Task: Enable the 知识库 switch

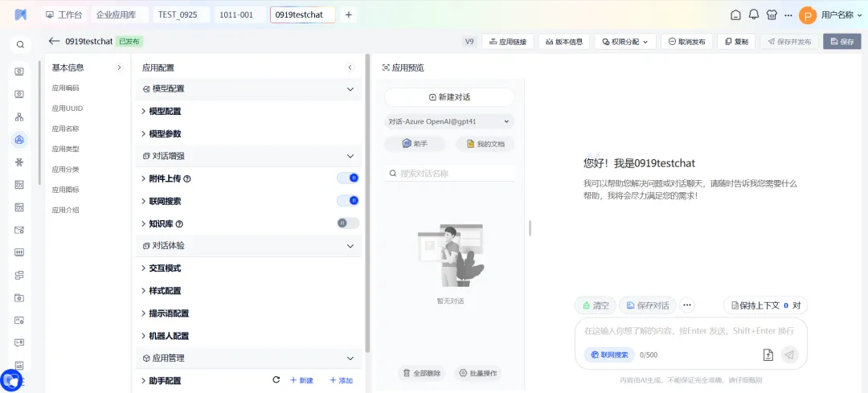Action: (x=348, y=223)
